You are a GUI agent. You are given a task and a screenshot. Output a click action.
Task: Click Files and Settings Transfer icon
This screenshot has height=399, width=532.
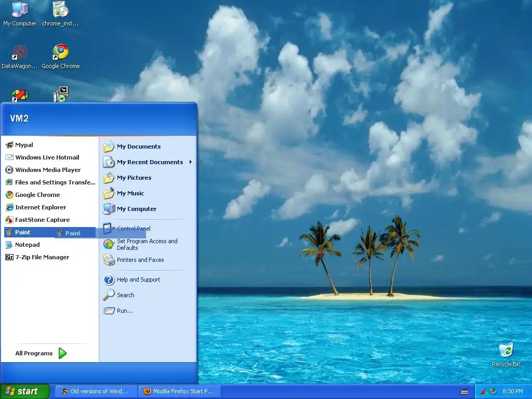9,182
